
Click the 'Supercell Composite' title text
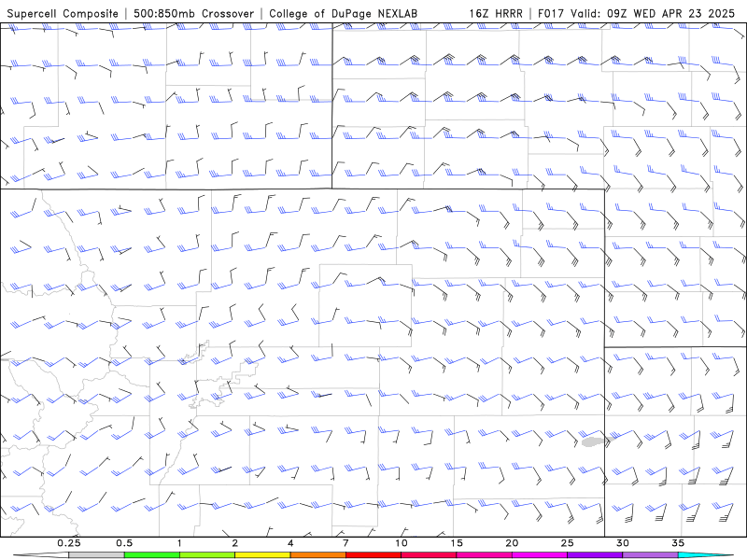(63, 14)
